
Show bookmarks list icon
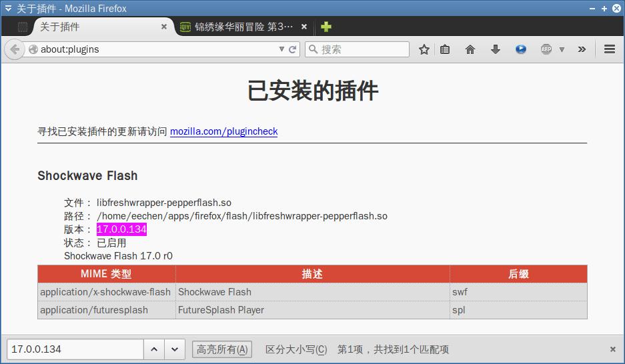(x=445, y=49)
